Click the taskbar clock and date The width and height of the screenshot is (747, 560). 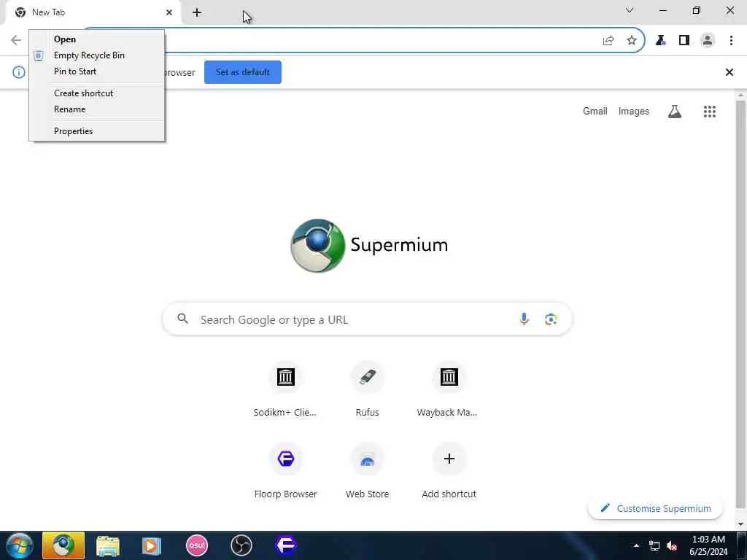[x=708, y=545]
